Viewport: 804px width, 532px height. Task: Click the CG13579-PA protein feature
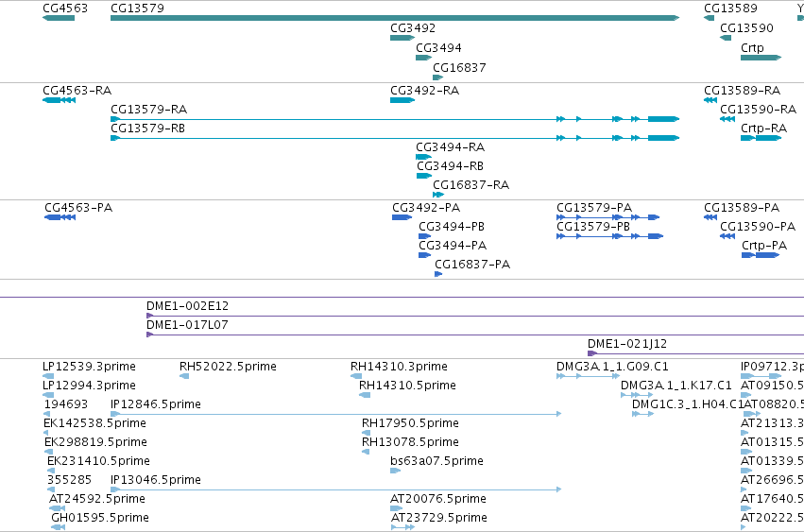click(x=608, y=217)
